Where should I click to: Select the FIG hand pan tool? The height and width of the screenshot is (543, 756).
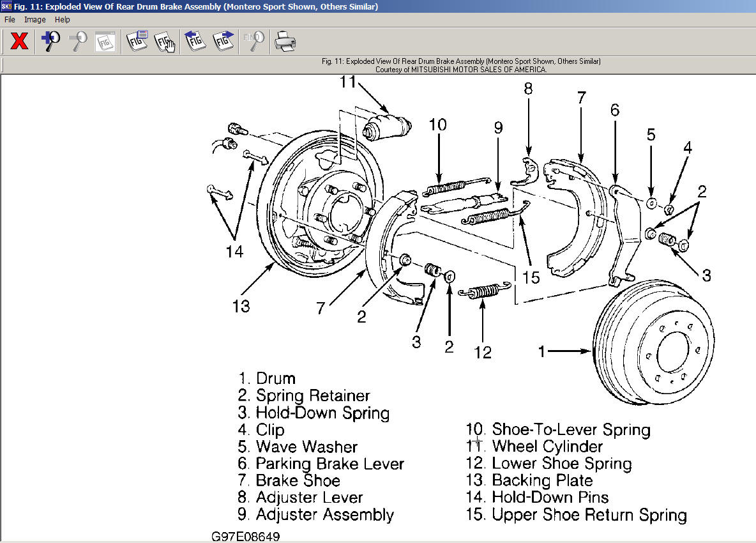165,42
